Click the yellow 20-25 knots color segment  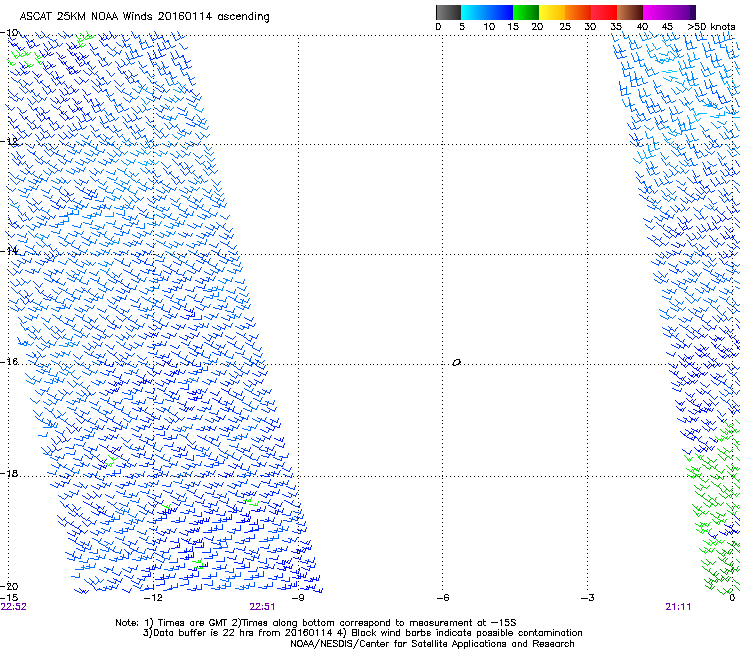click(x=552, y=12)
